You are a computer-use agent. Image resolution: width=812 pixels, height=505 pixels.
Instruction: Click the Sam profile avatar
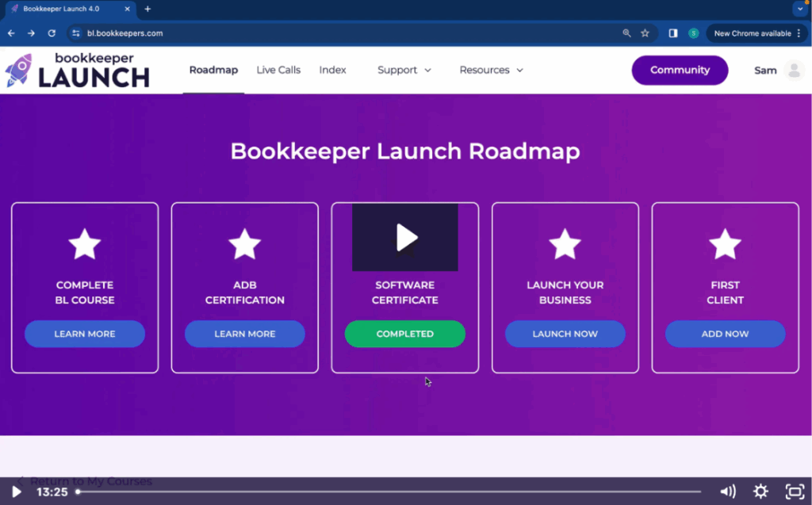coord(796,70)
